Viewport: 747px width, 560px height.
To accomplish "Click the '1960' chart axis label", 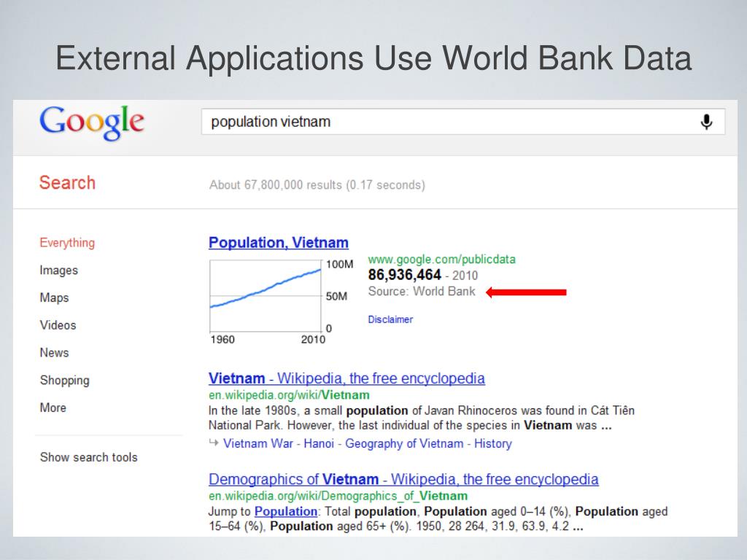I will pyautogui.click(x=222, y=340).
